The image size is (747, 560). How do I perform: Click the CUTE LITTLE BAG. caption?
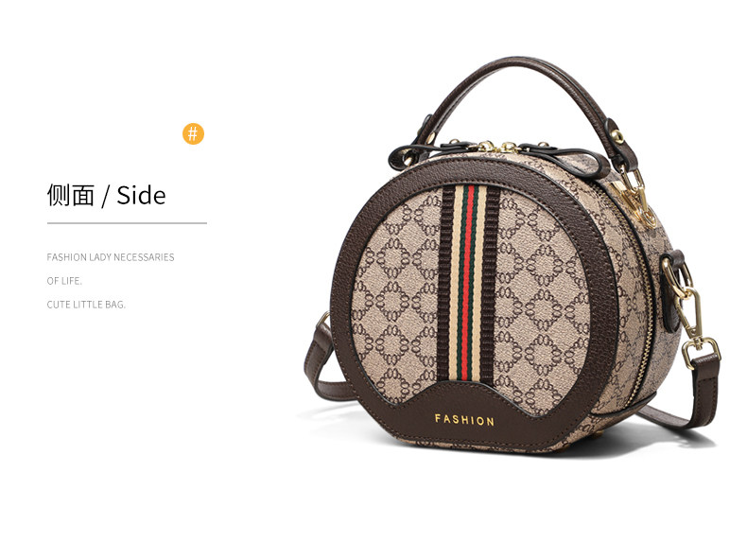coord(86,305)
